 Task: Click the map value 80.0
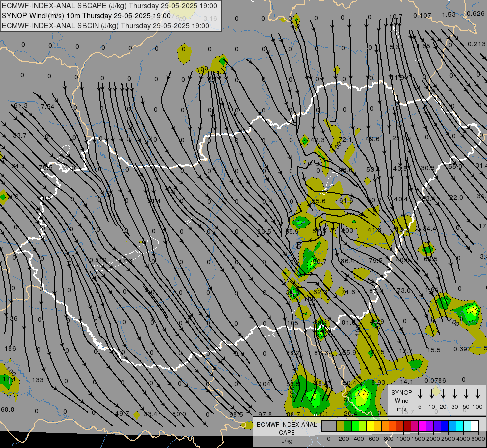pos(179,414)
